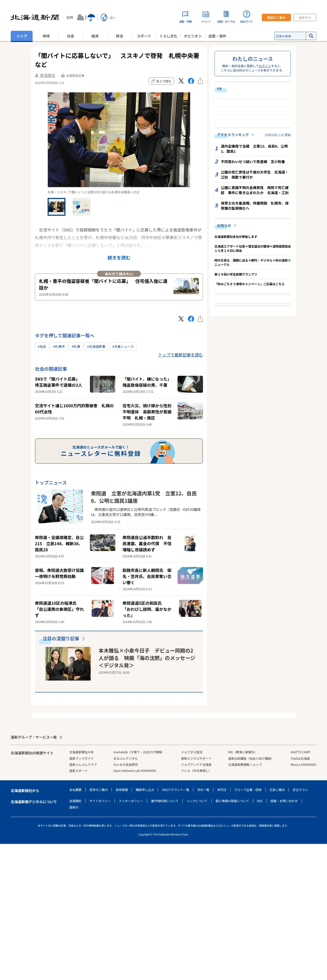Select the 全国・海外 navigation tab

pos(217,36)
